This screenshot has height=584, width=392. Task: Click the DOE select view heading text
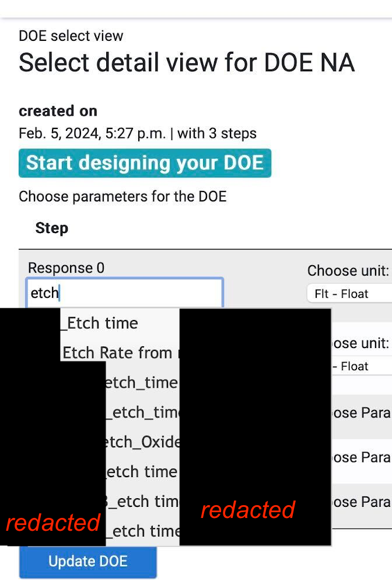pos(71,36)
